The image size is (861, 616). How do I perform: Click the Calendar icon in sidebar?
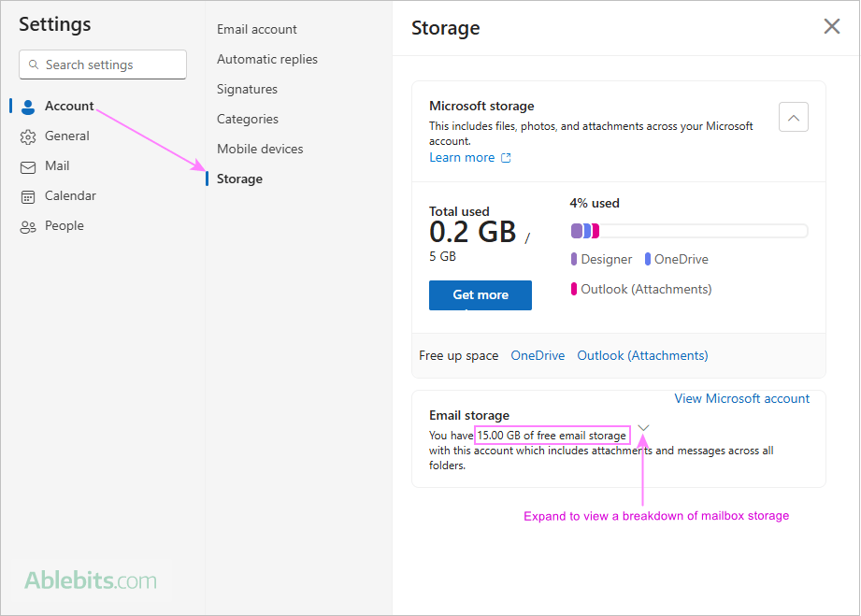tap(28, 197)
